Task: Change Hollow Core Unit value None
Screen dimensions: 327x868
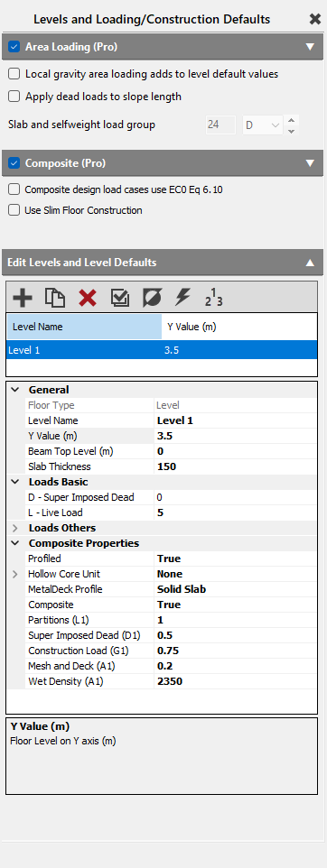Action: [x=235, y=574]
